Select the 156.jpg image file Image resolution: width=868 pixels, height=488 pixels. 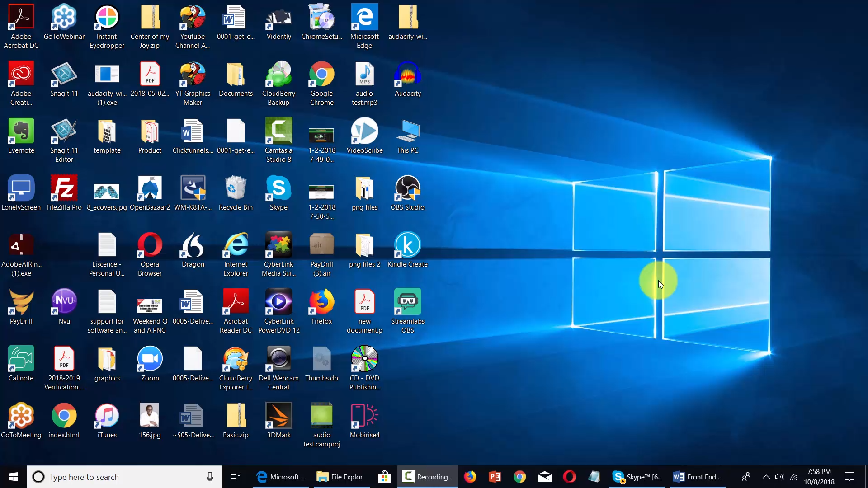150,420
